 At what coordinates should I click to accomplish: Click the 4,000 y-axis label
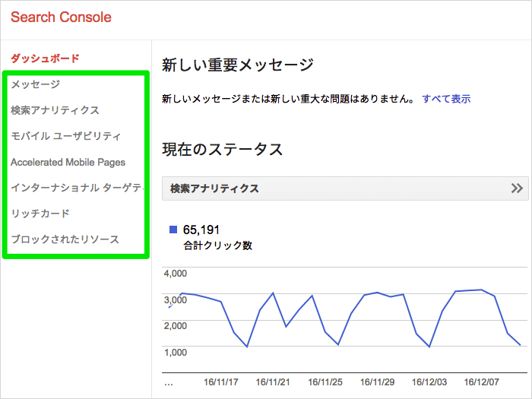176,273
